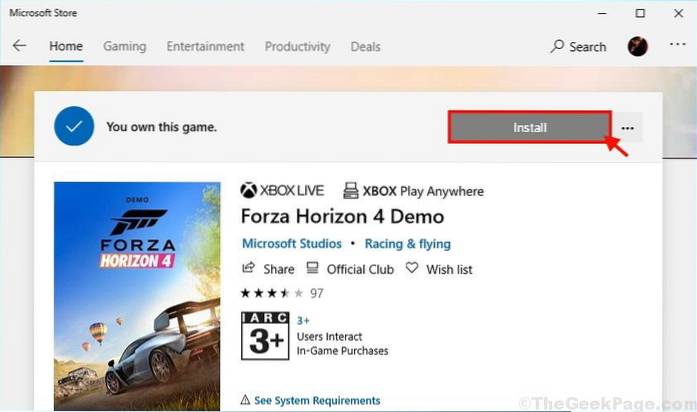
Task: Open the user profile avatar
Action: coord(637,46)
